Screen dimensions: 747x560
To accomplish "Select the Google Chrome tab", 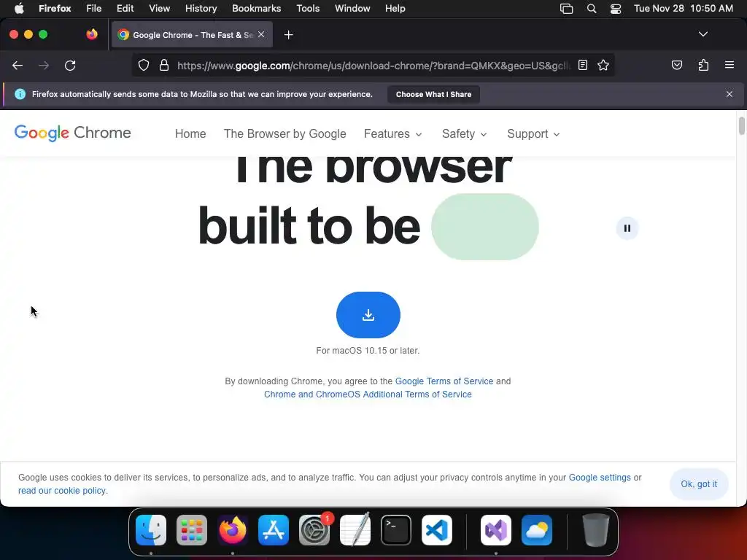I will (192, 35).
